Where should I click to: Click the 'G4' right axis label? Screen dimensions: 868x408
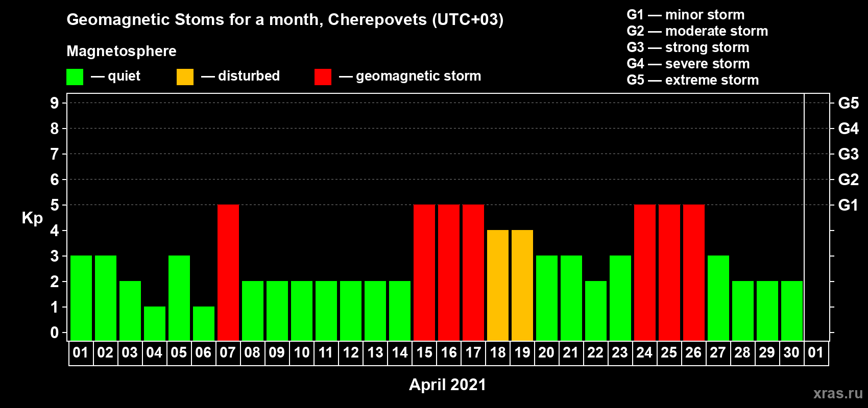(x=849, y=129)
